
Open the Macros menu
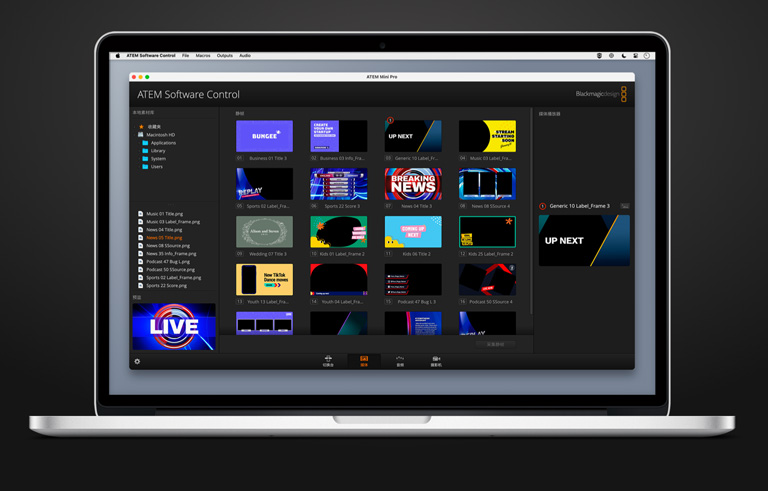tap(203, 56)
